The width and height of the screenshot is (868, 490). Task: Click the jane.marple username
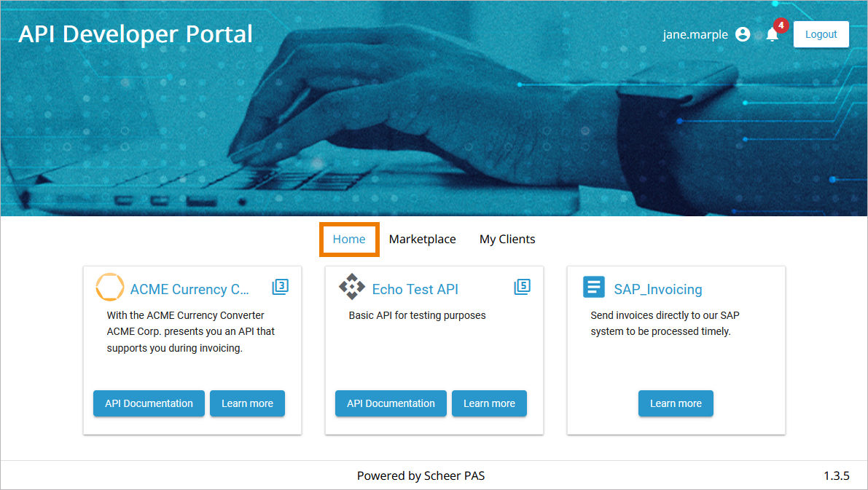coord(695,34)
